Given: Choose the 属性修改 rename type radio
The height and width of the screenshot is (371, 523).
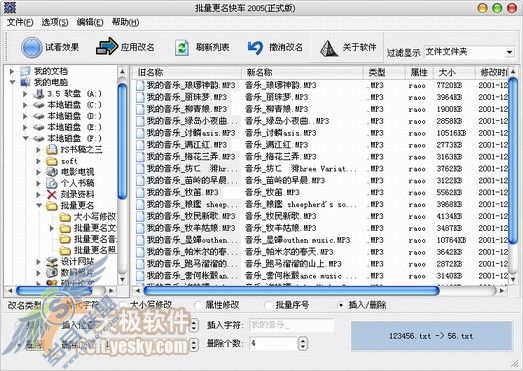Looking at the screenshot, I should [x=198, y=305].
